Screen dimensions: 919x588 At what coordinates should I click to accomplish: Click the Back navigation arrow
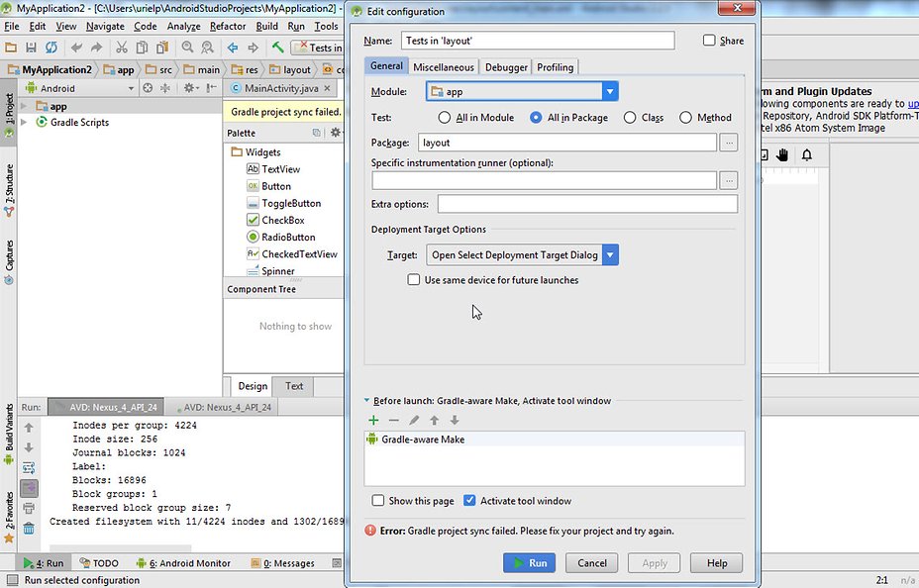233,48
